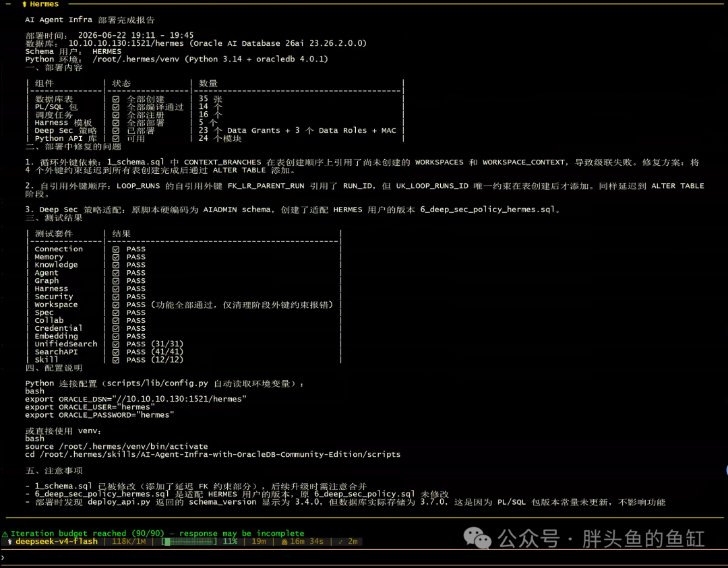Viewport: 728px width, 568px height.
Task: Toggle the checkbox in the PL/SQL 包 row
Action: point(116,106)
